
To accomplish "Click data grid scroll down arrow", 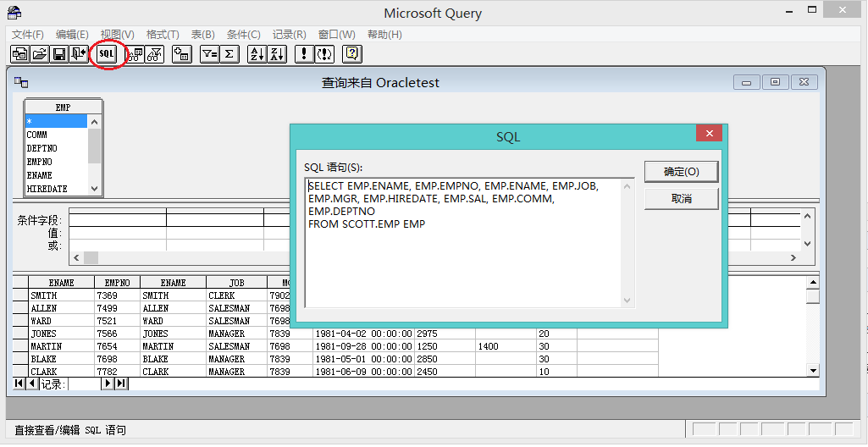I will (813, 371).
